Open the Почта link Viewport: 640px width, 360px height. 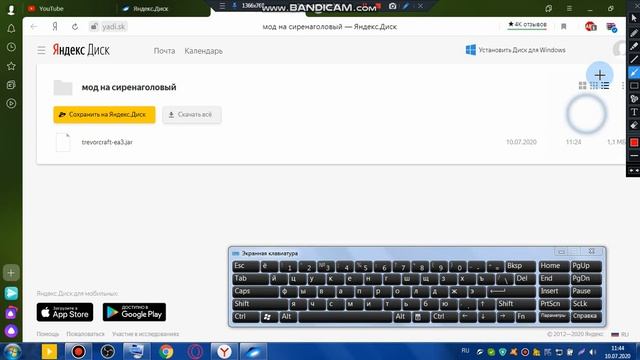pyautogui.click(x=164, y=51)
